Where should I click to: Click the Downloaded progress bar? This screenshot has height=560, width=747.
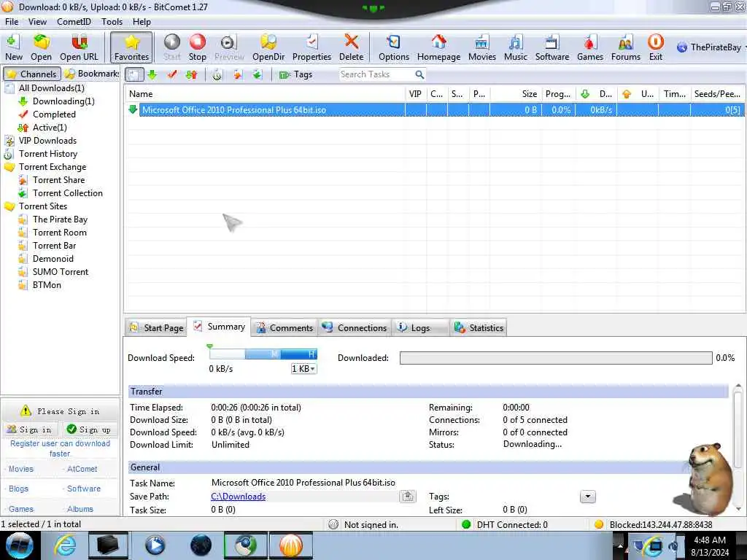point(556,358)
